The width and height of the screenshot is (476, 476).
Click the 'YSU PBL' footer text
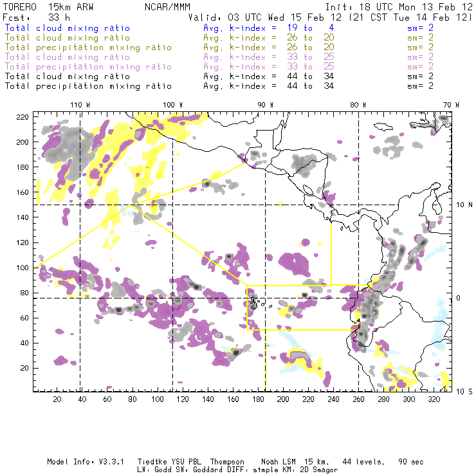187,462
